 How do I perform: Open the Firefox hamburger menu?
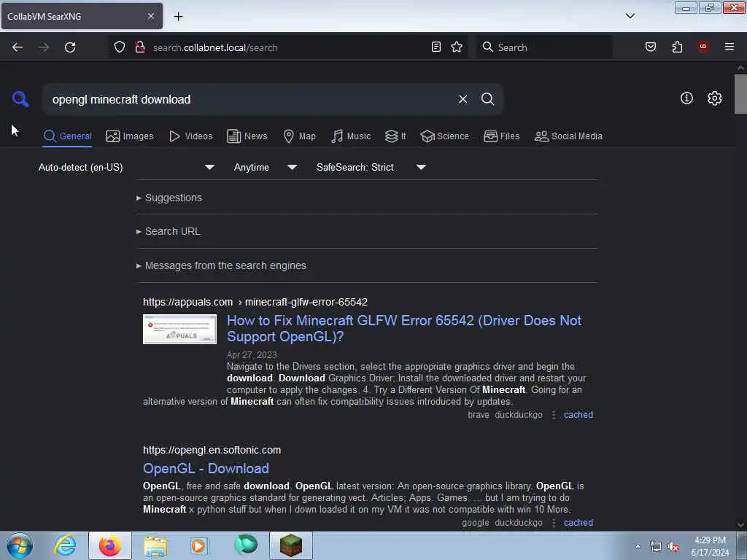729,47
